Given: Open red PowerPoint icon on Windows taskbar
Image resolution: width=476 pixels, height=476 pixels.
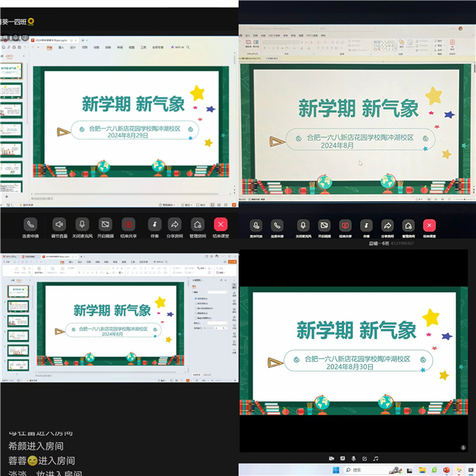Looking at the screenshot, I should point(446,470).
